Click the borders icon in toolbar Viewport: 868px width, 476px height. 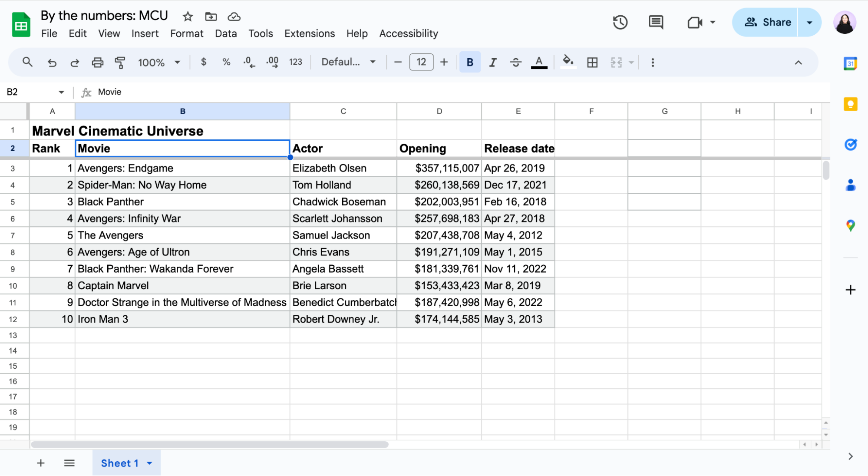click(x=592, y=62)
